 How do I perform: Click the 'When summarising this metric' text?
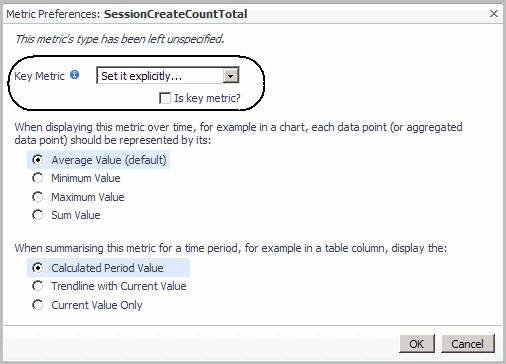(x=231, y=248)
